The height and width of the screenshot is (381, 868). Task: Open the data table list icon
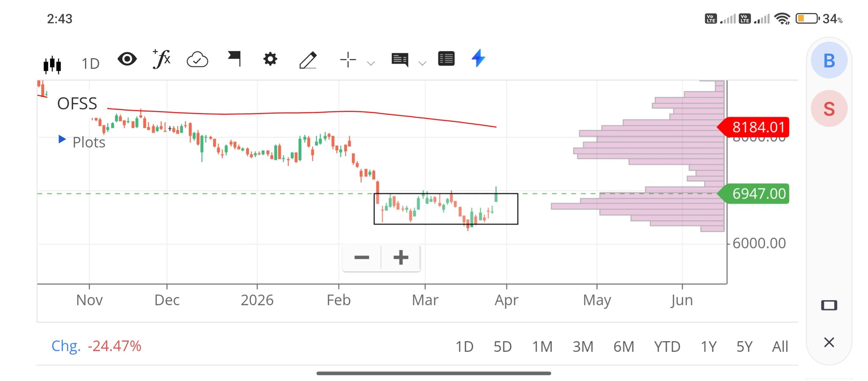446,59
